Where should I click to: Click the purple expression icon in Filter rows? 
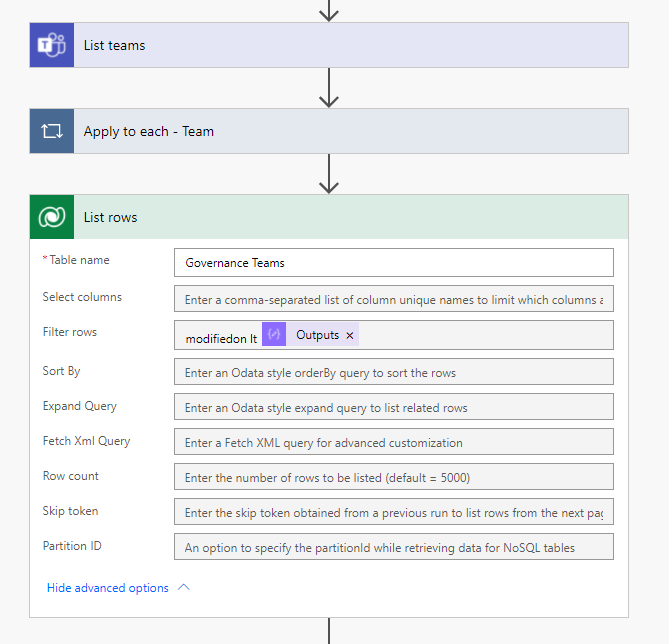click(274, 335)
